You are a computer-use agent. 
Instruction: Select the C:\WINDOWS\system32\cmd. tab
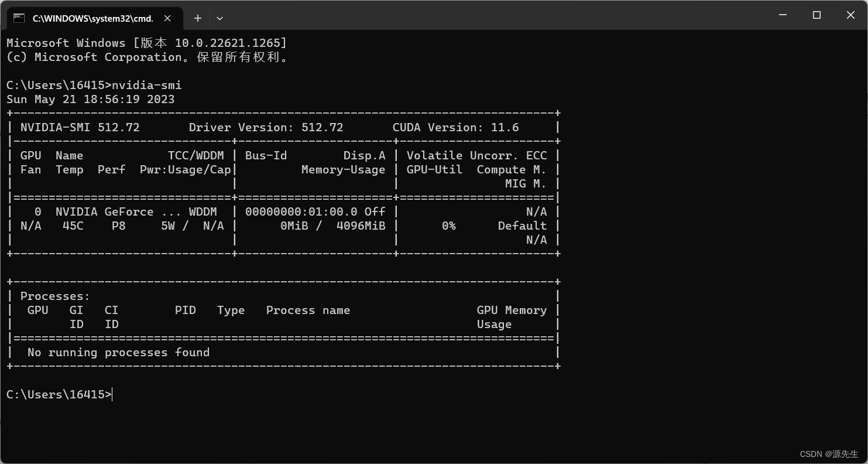(94, 18)
